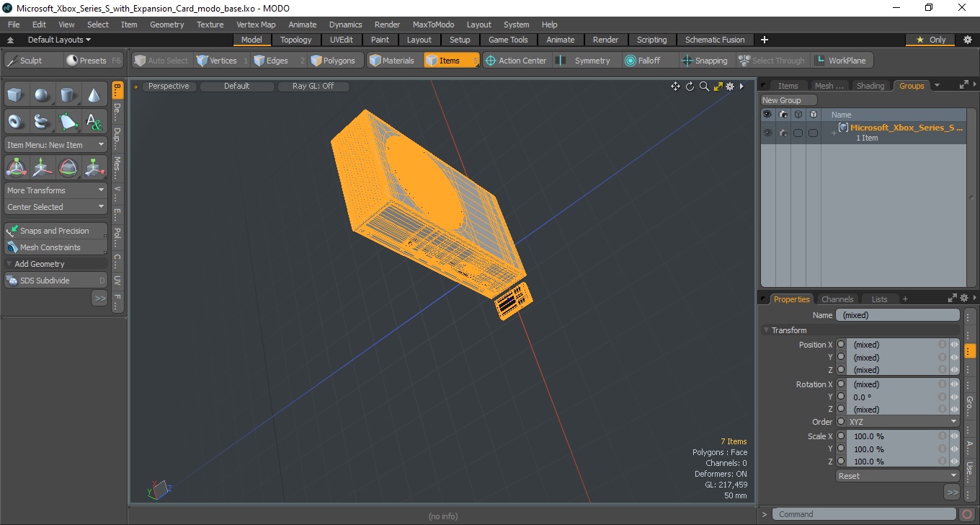Viewport: 980px width, 525px height.
Task: Open the viewport settings gear
Action: click(x=730, y=87)
